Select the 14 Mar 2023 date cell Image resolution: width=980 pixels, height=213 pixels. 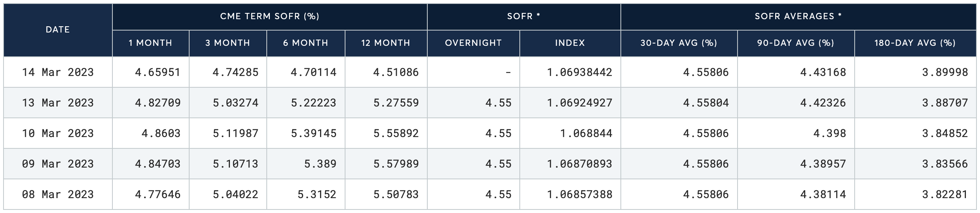(58, 72)
